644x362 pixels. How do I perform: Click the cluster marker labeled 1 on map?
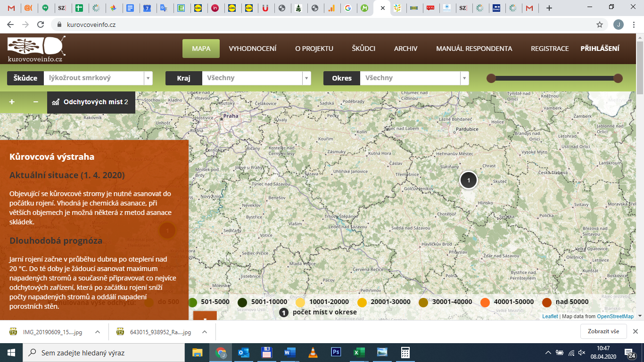click(468, 180)
